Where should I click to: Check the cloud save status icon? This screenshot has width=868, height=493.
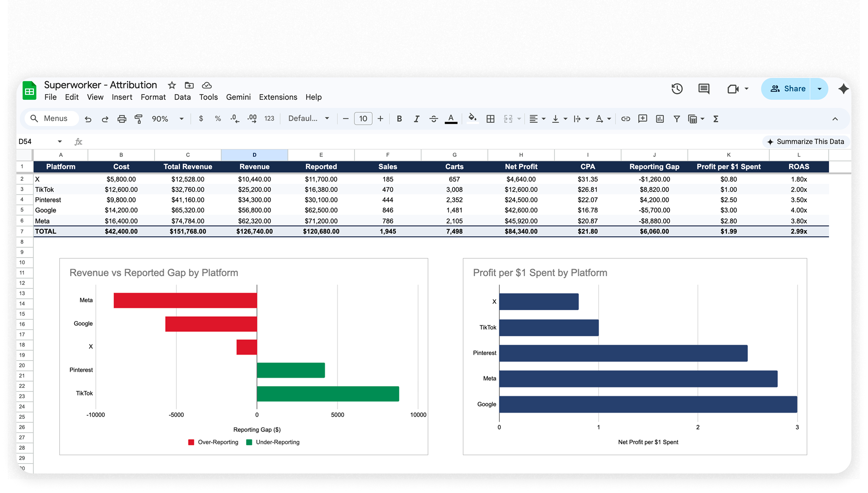[x=207, y=85]
